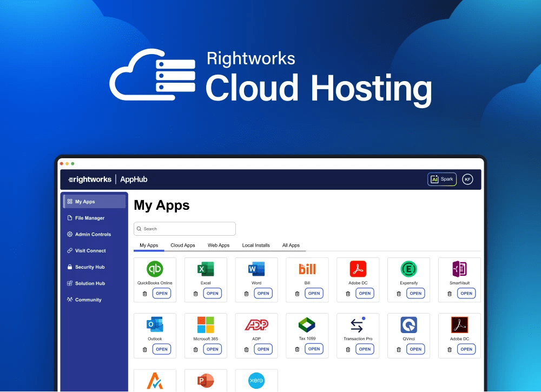Click the Expensify app icon
This screenshot has width=541, height=392.
click(408, 269)
